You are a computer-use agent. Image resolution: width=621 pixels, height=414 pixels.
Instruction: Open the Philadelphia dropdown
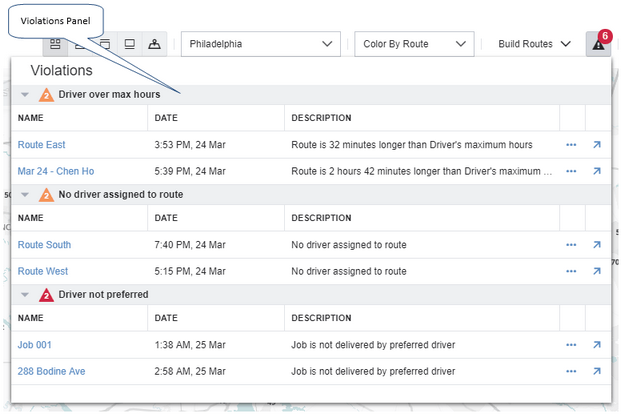(x=261, y=44)
